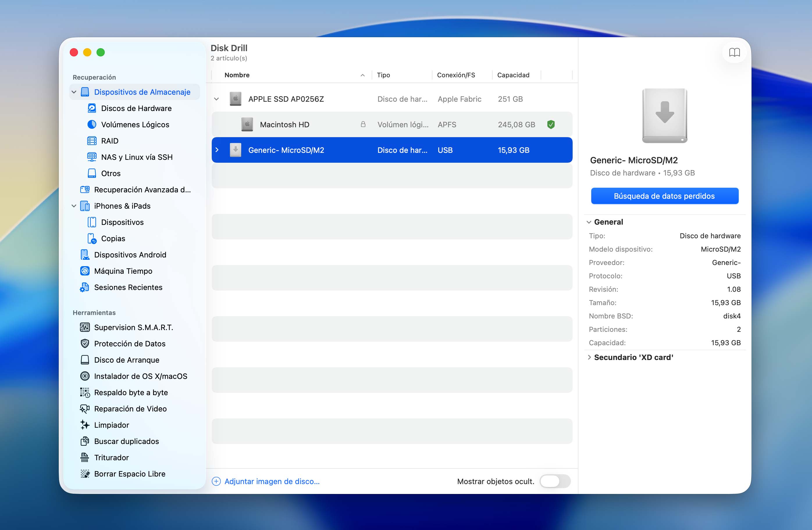The image size is (812, 530).
Task: Expand the Generic- MicroSD/M2 row
Action: pos(217,150)
